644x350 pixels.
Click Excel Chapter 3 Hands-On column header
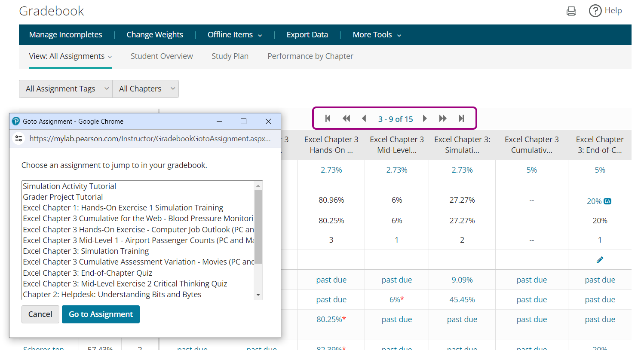click(331, 145)
